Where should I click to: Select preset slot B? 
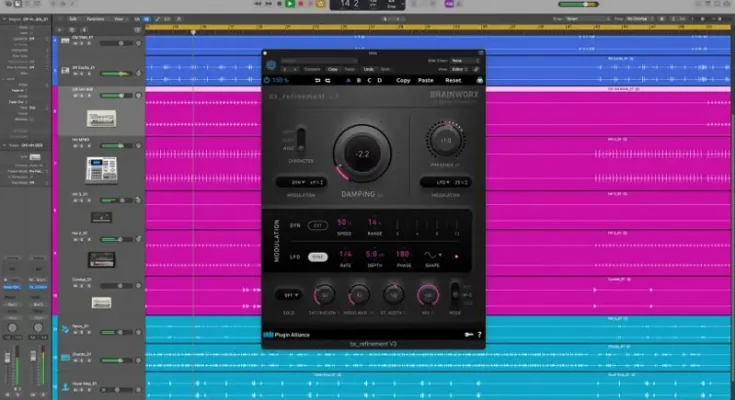357,80
